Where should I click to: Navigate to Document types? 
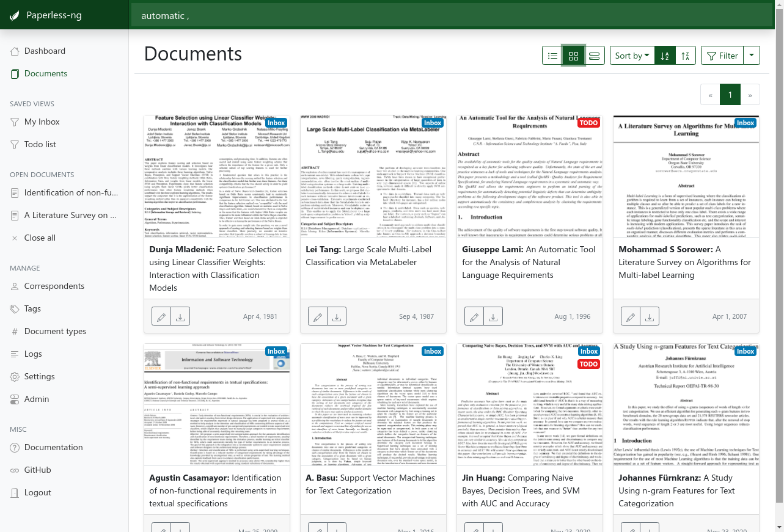coord(55,331)
